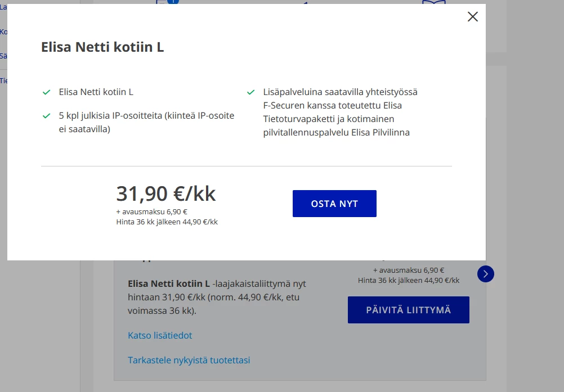The height and width of the screenshot is (392, 564).
Task: Click checkmark beside Lisäpalveluina saatavilla text
Action: (251, 92)
